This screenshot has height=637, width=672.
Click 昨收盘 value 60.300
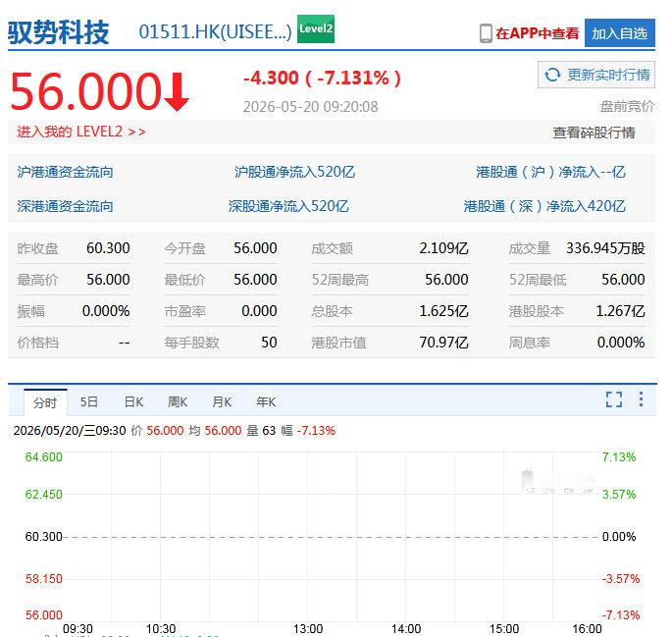[x=108, y=248]
